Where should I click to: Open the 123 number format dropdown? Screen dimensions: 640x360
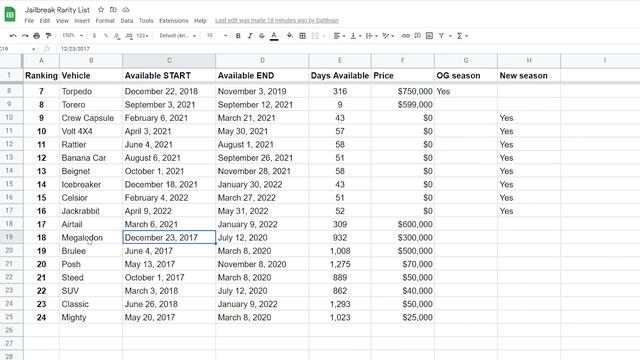click(x=142, y=36)
